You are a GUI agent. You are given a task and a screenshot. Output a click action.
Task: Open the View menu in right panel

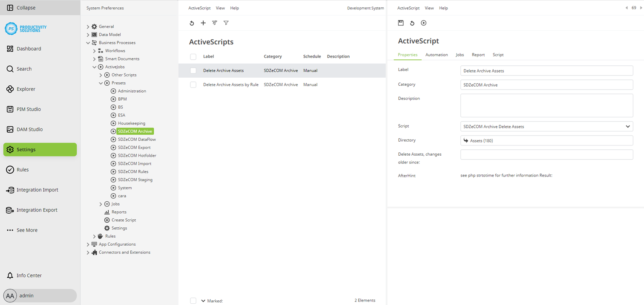[429, 8]
